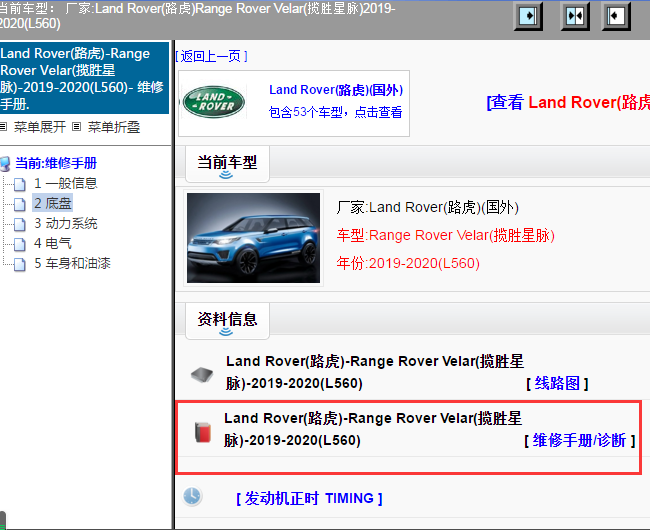Select tree item 2 底盘

53,203
